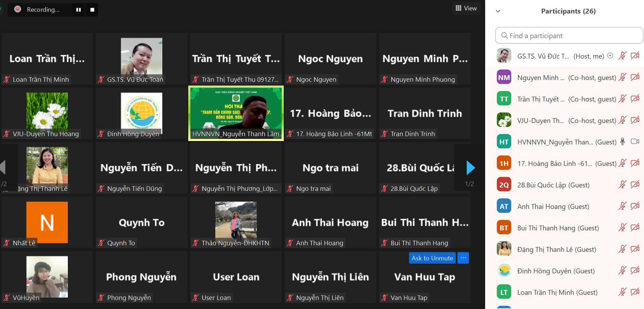This screenshot has height=309, width=644.
Task: Select Đặng Thị Thanh Lê in participants list
Action: 556,249
